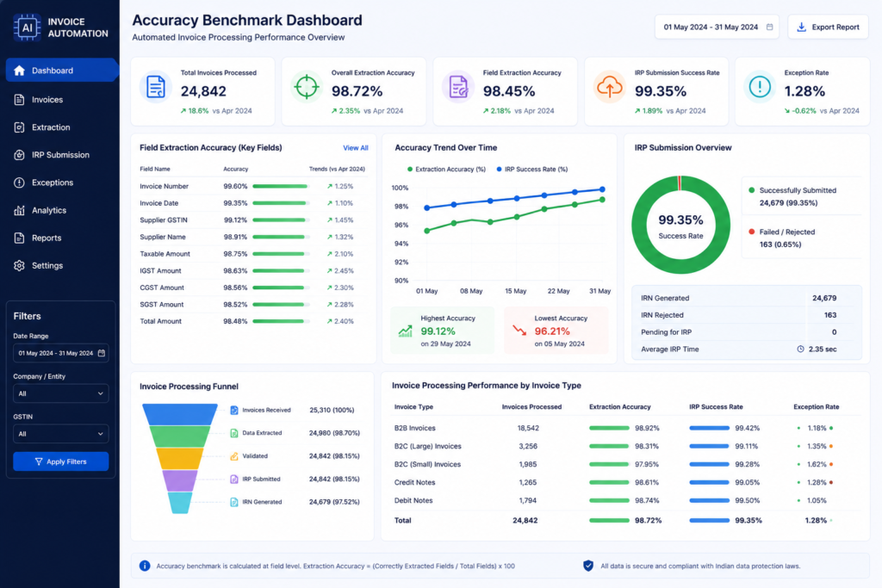Click the 01 May point on Extraction line
This screenshot has width=882, height=588.
[x=427, y=231]
